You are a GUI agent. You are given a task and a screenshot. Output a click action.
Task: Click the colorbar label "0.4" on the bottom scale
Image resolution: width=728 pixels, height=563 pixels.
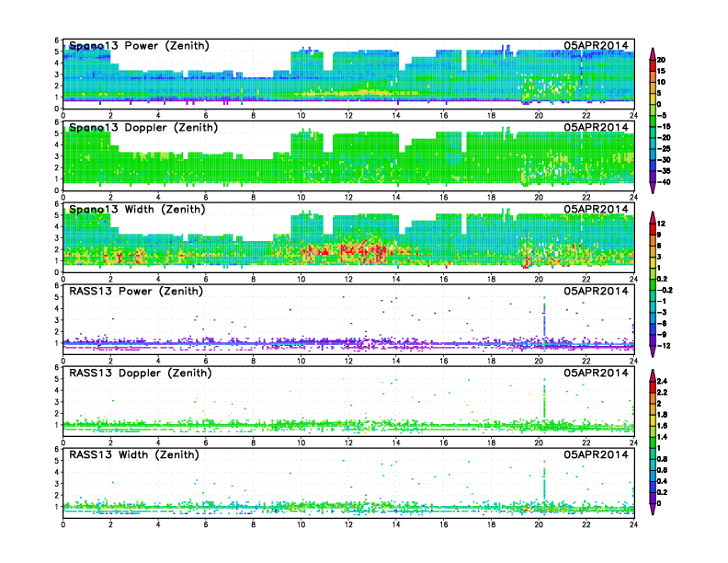coord(662,481)
